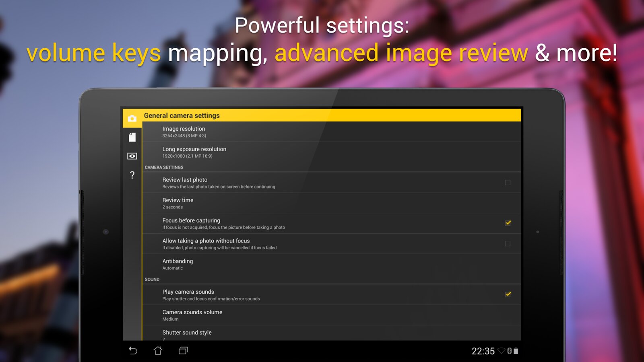This screenshot has height=362, width=644.
Task: Select the 1920x1080 (2.1 MP 16:9) value
Action: pos(187,156)
